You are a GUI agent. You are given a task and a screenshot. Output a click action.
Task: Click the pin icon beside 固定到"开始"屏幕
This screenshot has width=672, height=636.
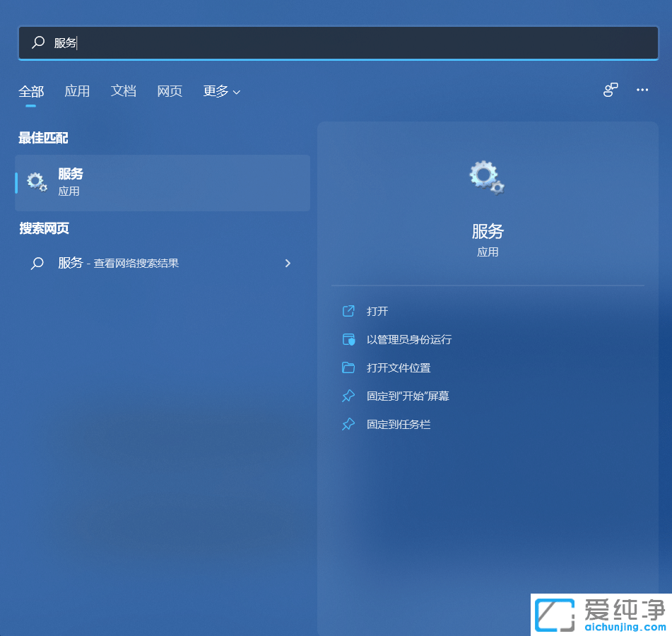coord(348,396)
